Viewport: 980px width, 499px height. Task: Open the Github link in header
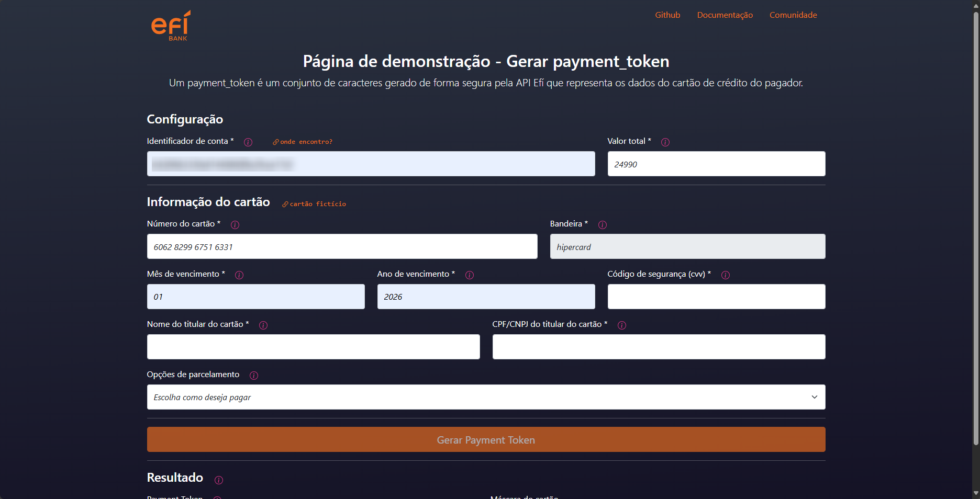coord(667,15)
